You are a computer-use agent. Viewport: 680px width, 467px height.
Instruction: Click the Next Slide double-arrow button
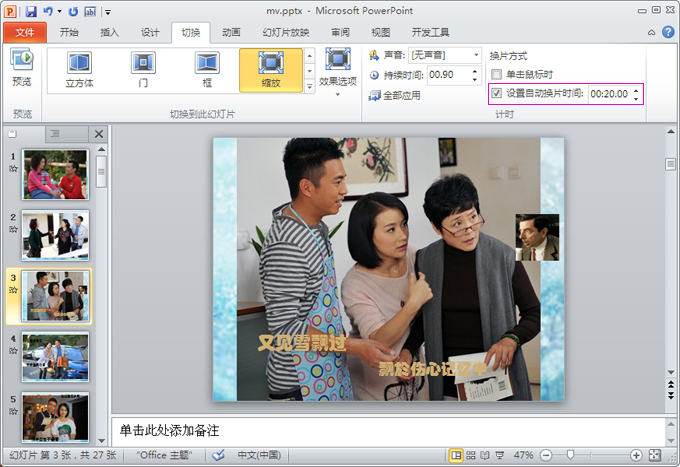click(671, 395)
